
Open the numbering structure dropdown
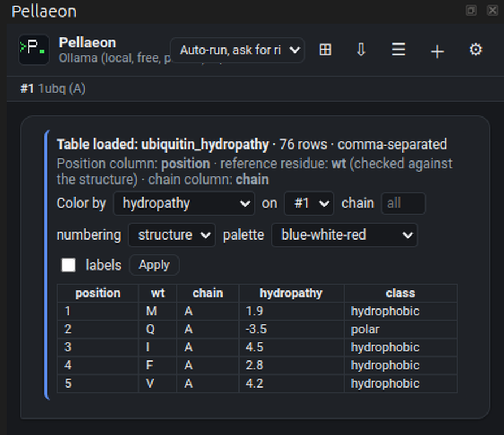coord(172,235)
